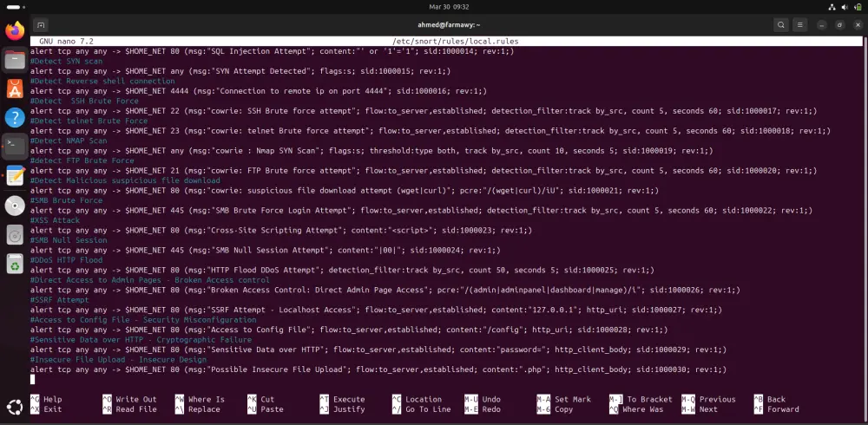Click the #DDoS HTTP Flood comment line

point(67,260)
